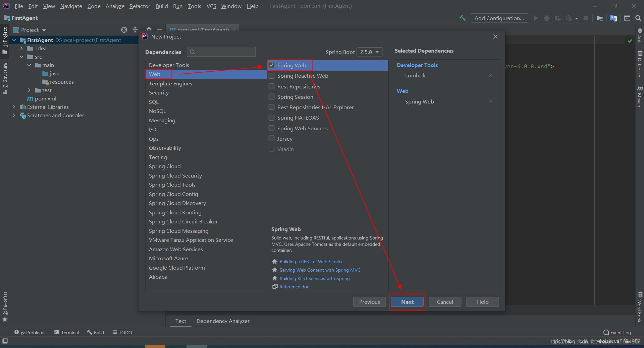Click the tool windows toggle icon in status bar
Viewport: 644px width, 348px height.
[5, 341]
